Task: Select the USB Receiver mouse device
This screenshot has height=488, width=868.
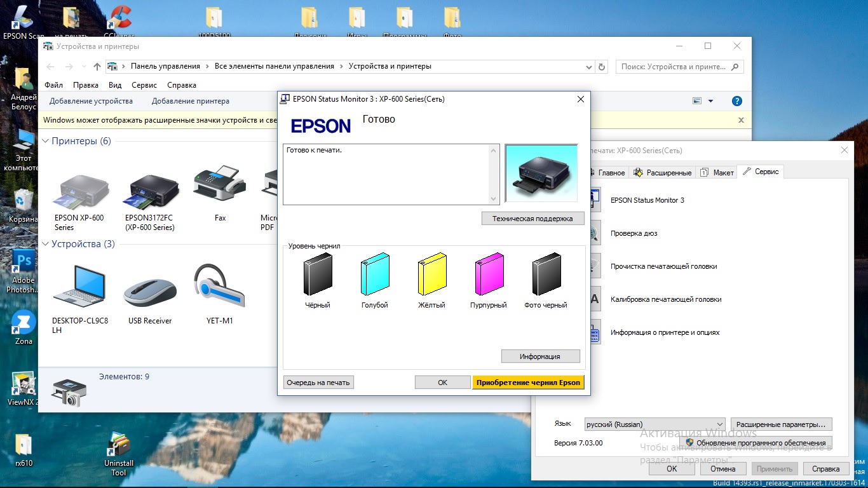Action: tap(150, 292)
